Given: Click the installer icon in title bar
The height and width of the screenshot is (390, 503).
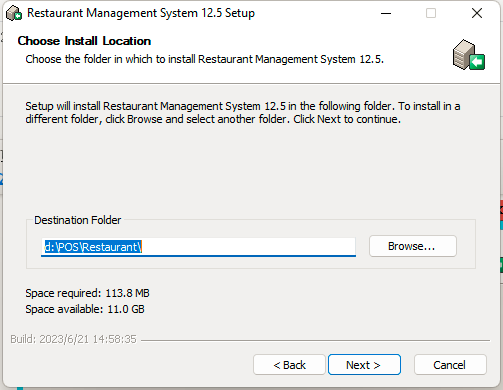Looking at the screenshot, I should [x=14, y=13].
